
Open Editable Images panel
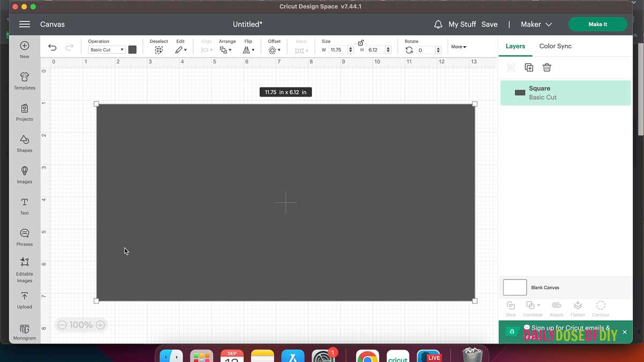[25, 270]
